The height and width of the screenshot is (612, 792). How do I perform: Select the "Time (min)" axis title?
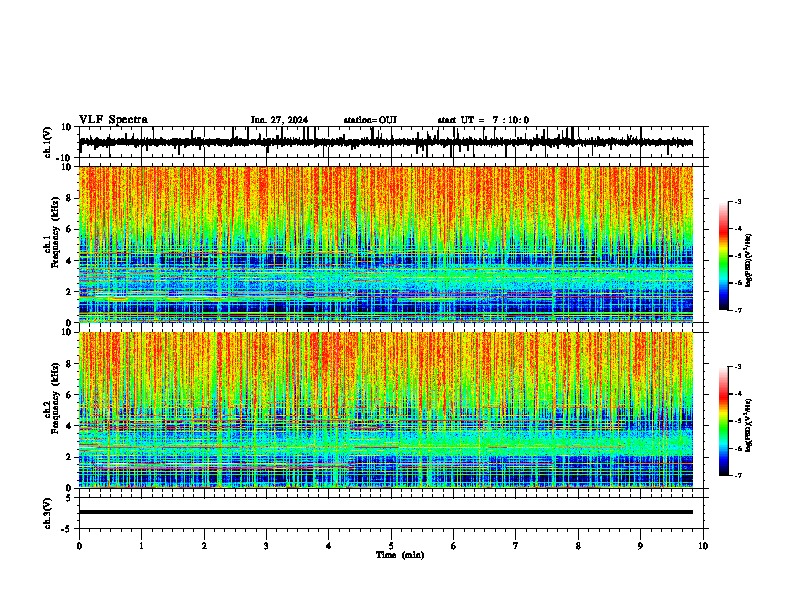pyautogui.click(x=400, y=555)
